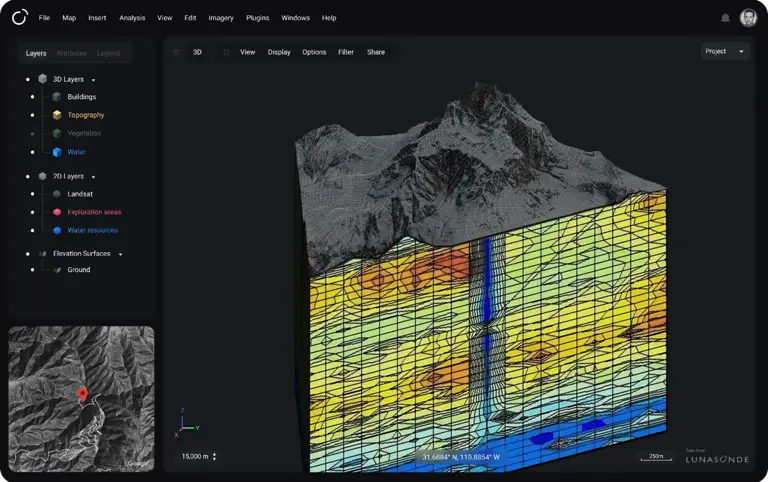The height and width of the screenshot is (482, 768).
Task: Open the notifications bell icon
Action: pos(725,18)
